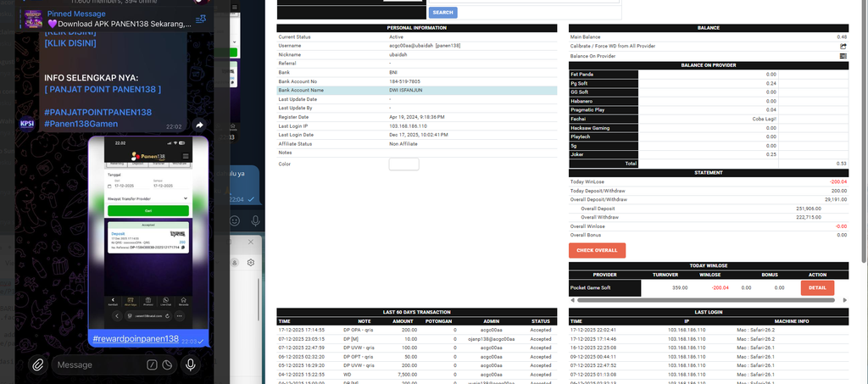868x384 pixels.
Task: Click the 17-12-2025 17:14:55 transaction row
Action: [x=417, y=330]
